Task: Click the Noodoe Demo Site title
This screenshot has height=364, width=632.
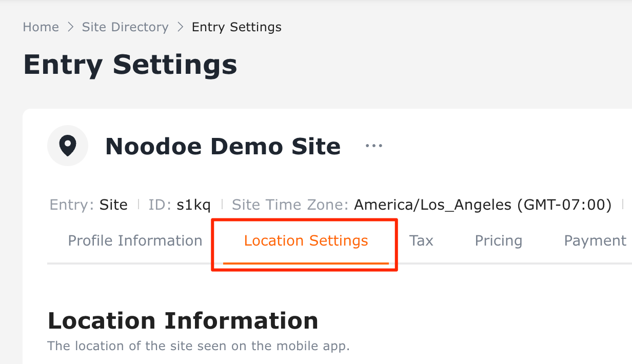Action: (223, 147)
